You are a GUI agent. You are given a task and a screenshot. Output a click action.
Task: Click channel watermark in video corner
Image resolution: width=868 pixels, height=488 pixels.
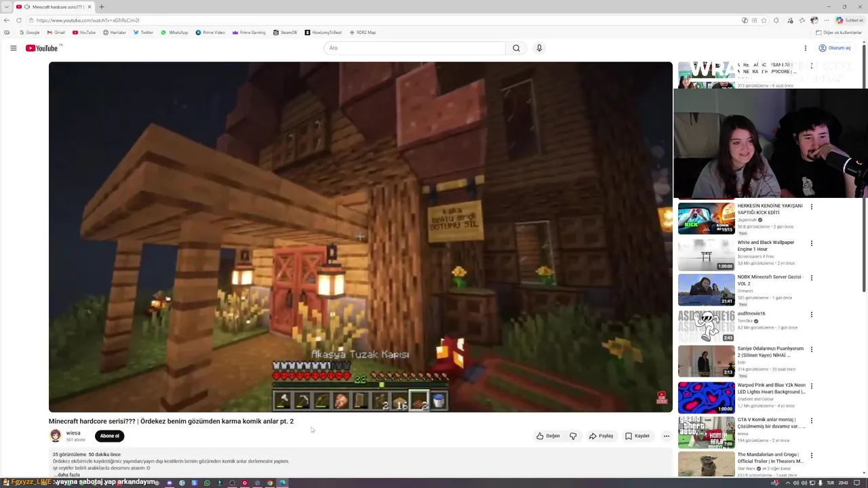point(662,398)
